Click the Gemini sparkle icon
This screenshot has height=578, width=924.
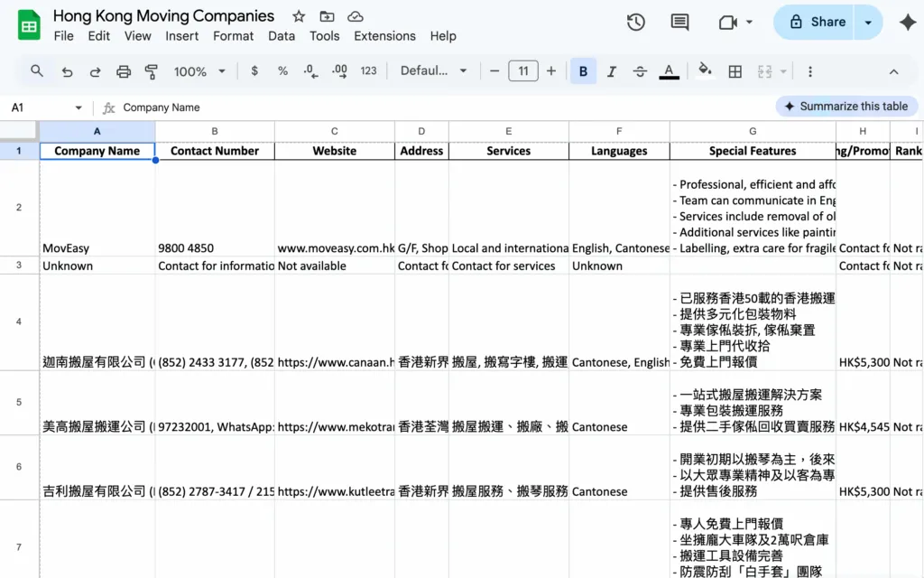[x=907, y=23]
